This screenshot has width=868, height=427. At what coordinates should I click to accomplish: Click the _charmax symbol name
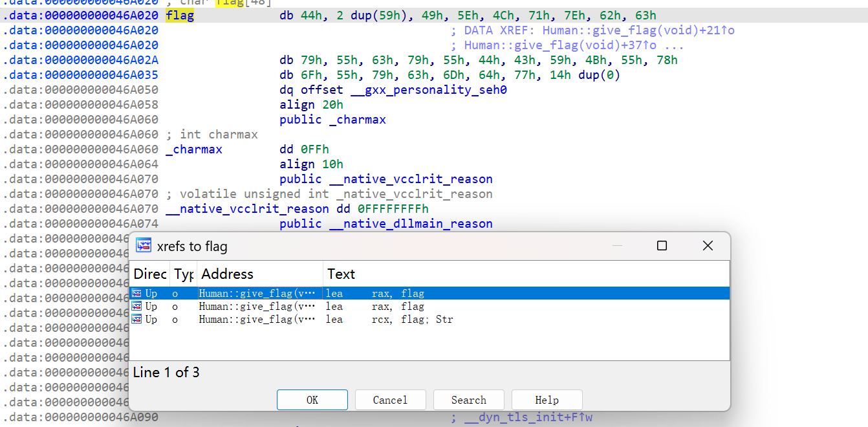tap(194, 149)
